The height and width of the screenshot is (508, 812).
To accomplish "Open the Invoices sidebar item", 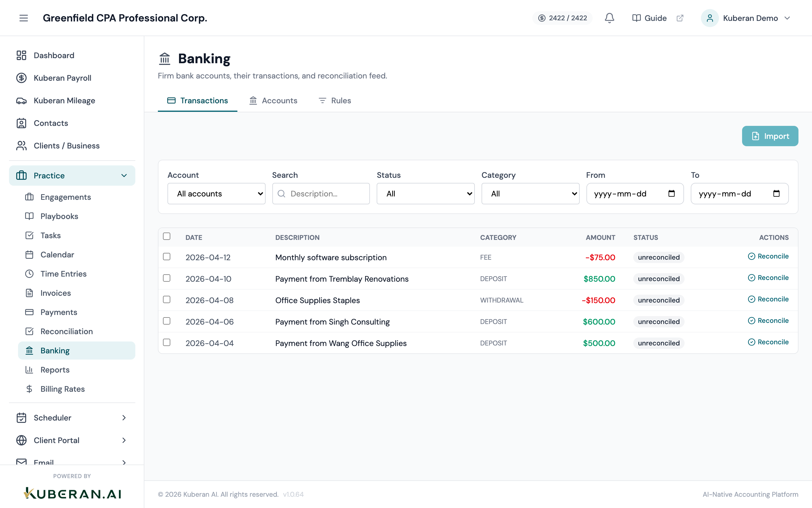I will click(76, 293).
